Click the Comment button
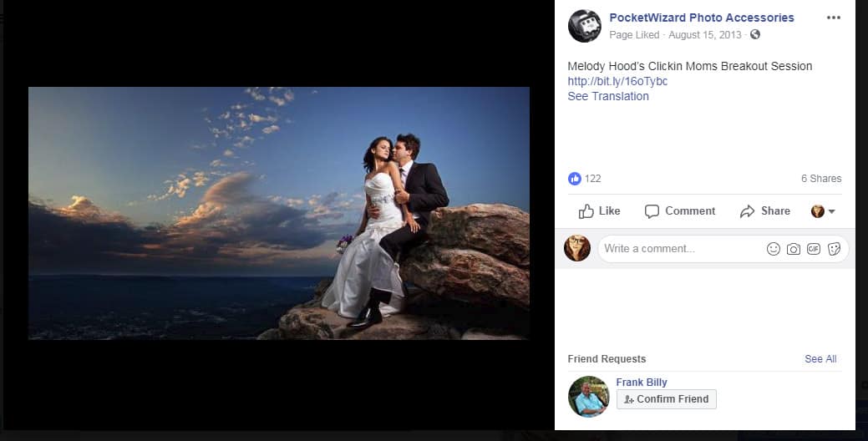868x441 pixels. point(680,211)
